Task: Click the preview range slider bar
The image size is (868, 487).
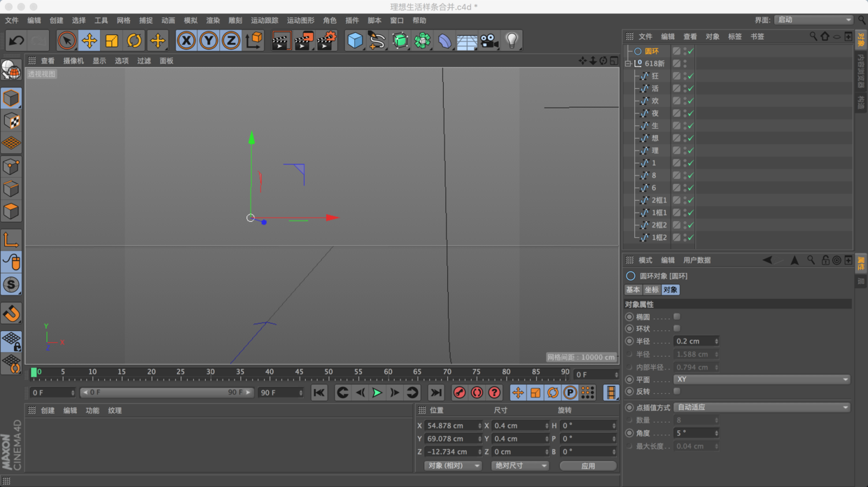Action: pos(167,393)
